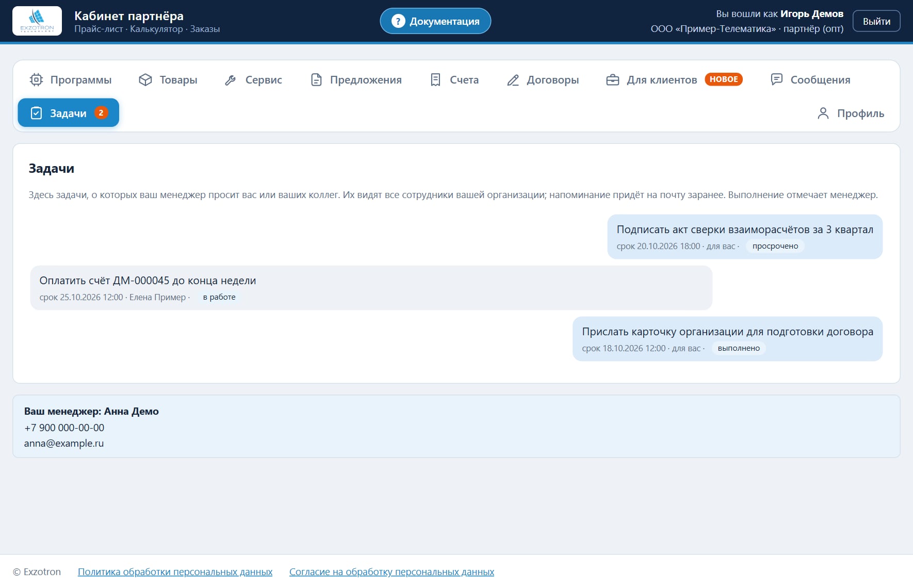Click the Предложения document icon
This screenshot has height=588, width=913.
click(316, 80)
